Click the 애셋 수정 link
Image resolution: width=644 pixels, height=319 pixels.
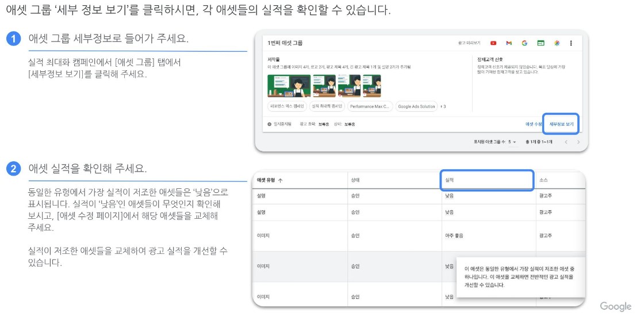[x=534, y=124]
